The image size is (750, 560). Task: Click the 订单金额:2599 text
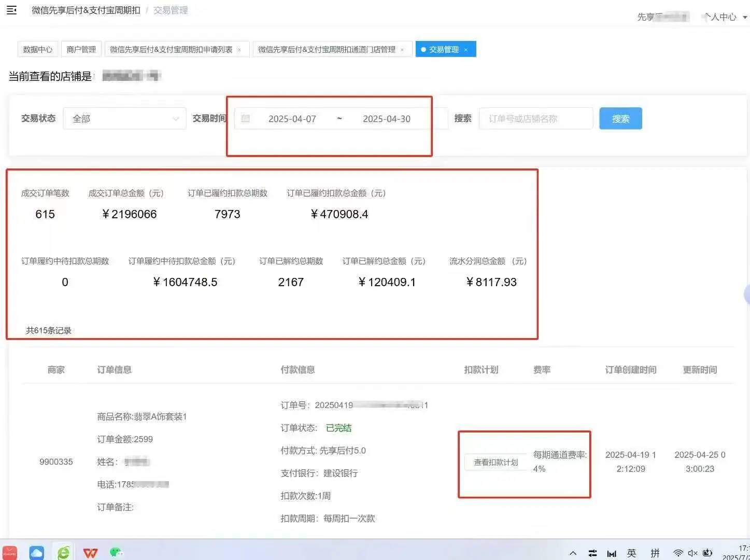[125, 439]
